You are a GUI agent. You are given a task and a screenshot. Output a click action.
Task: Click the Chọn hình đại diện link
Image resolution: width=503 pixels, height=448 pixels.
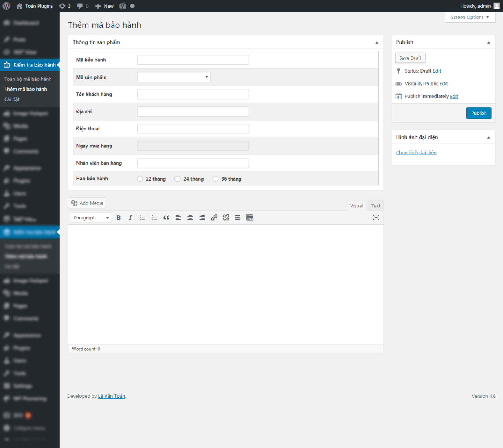416,153
